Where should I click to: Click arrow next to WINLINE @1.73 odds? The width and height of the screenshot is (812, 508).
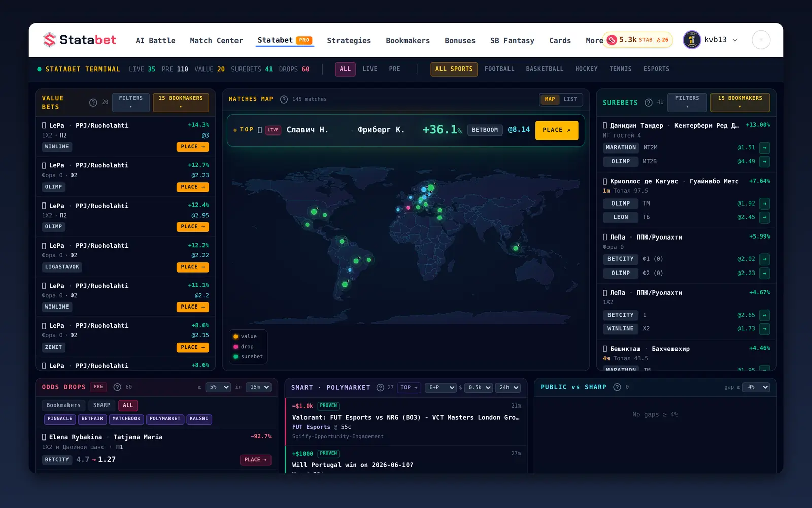point(765,329)
